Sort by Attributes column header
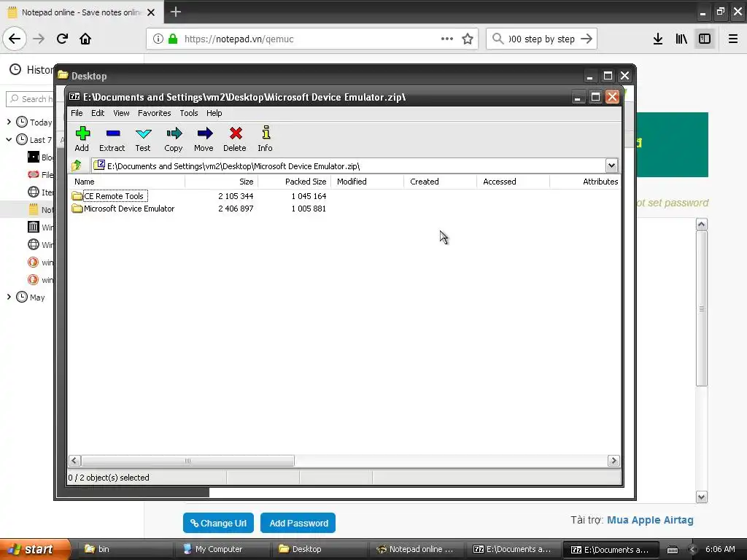 pyautogui.click(x=586, y=182)
